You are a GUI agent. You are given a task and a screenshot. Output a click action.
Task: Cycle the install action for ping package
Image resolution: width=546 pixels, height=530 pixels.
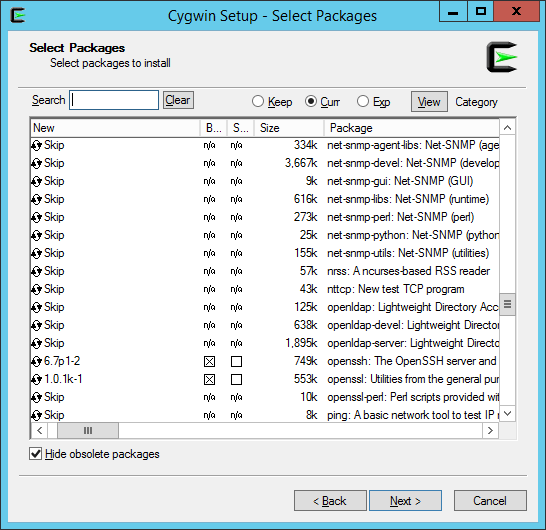pyautogui.click(x=37, y=415)
